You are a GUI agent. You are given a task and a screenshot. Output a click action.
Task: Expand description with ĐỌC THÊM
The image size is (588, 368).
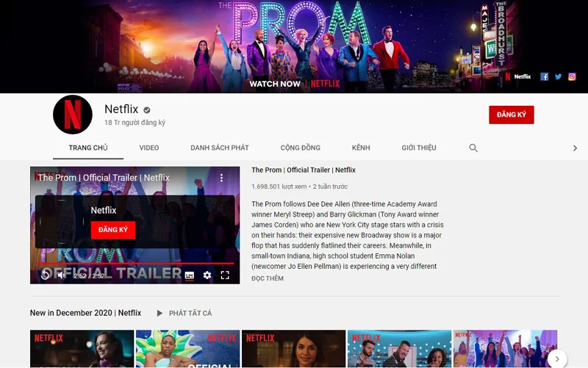coord(268,278)
